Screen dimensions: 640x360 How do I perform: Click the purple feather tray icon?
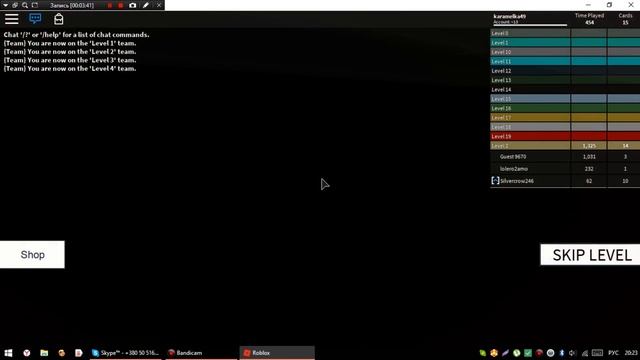coord(505,353)
